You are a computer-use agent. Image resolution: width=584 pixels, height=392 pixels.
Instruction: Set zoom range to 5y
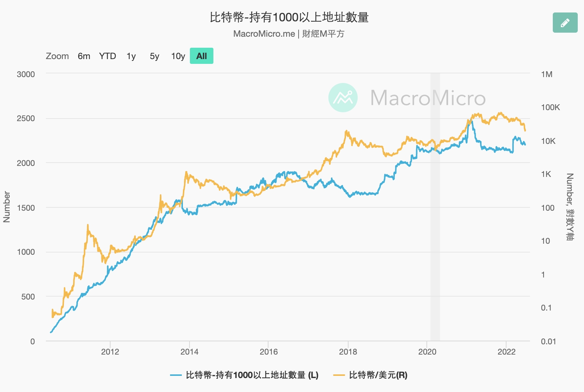coord(155,56)
